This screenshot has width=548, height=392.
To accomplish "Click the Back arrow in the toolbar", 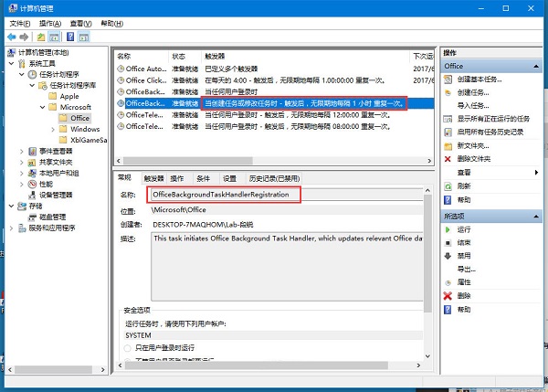I will [x=11, y=37].
